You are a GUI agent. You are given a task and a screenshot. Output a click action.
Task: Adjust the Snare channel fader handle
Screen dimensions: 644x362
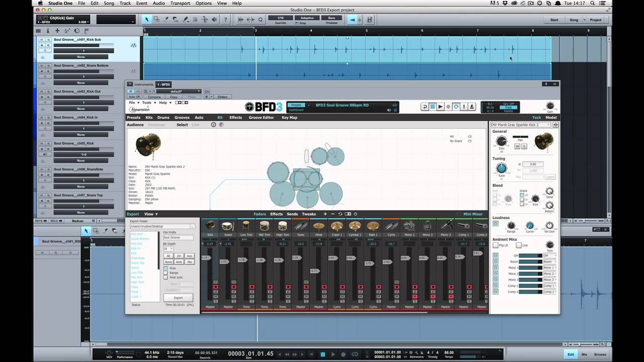point(224,261)
